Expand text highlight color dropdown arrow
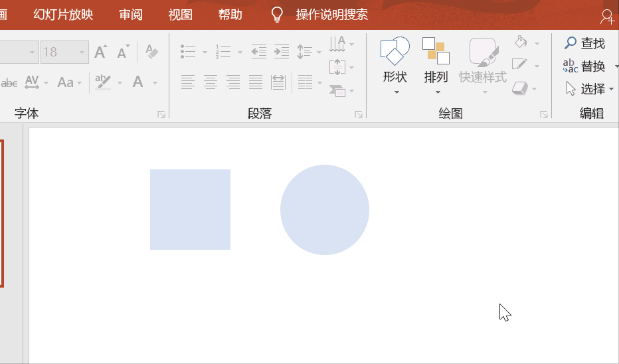This screenshot has height=364, width=619. click(x=120, y=83)
